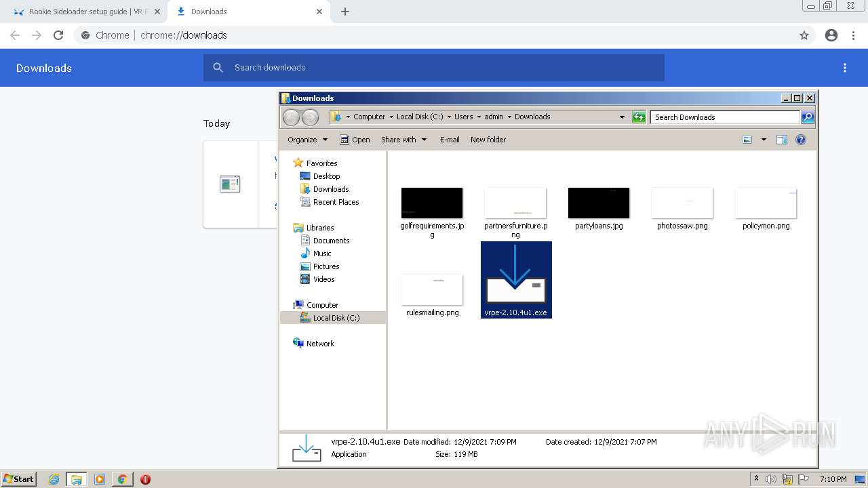Click the Open button in Explorer toolbar
Image resolution: width=868 pixels, height=488 pixels.
(x=355, y=140)
